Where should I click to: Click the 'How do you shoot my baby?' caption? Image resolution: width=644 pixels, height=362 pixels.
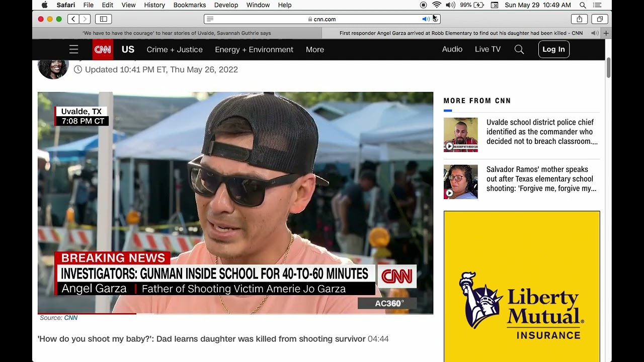tap(202, 339)
